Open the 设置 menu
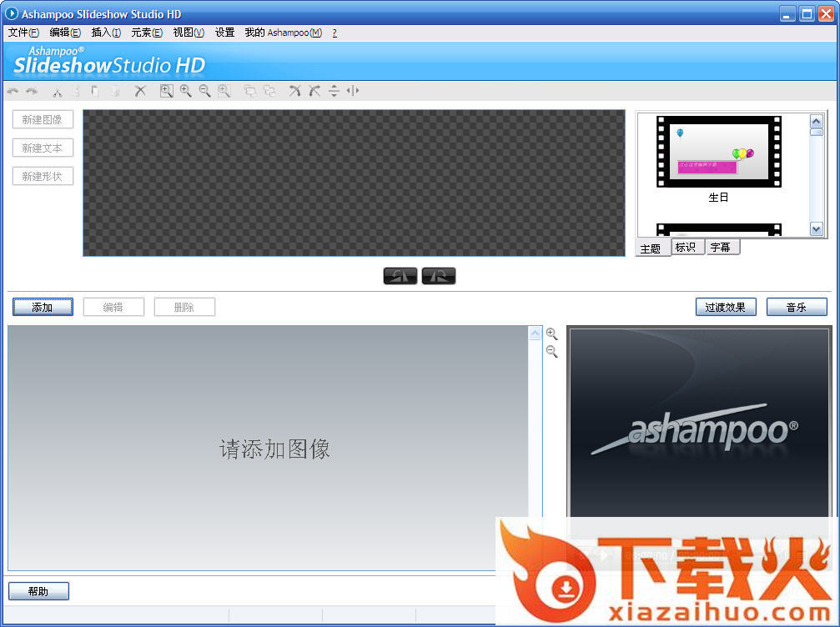The height and width of the screenshot is (627, 840). tap(225, 33)
